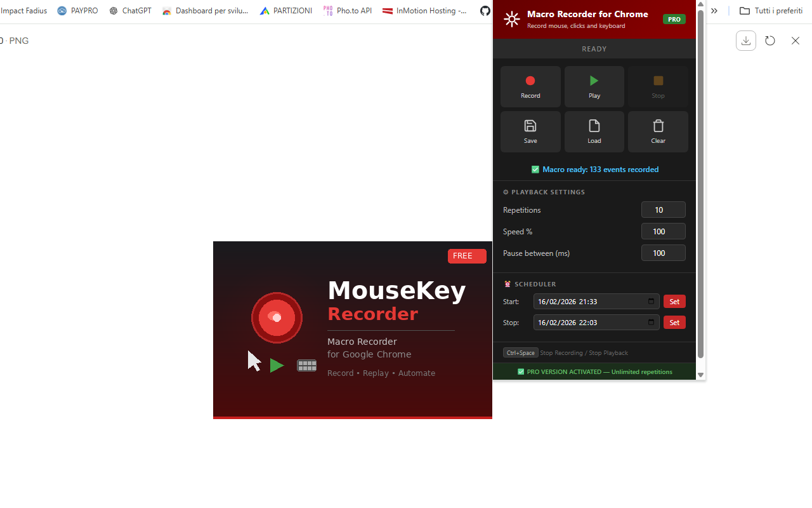Open the GitHub bookmark icon

(485, 11)
